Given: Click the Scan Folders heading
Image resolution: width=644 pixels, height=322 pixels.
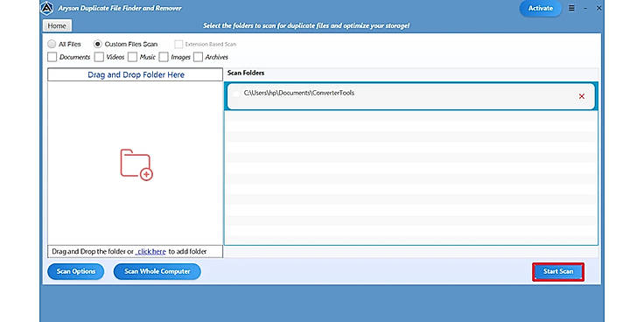Looking at the screenshot, I should [246, 73].
